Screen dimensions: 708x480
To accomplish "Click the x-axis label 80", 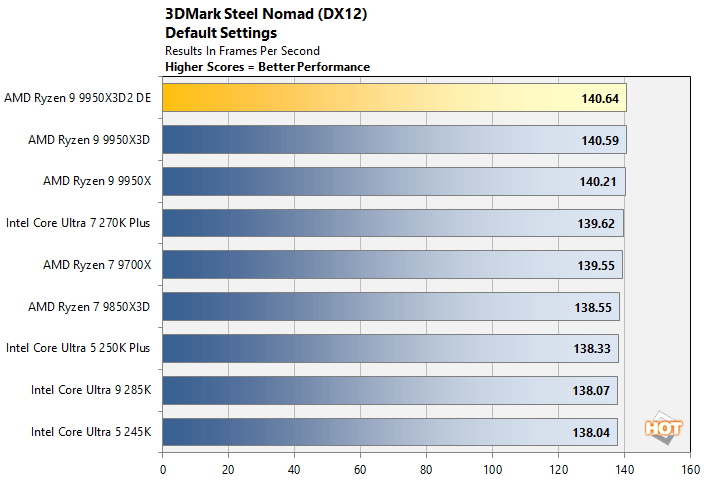I will [426, 470].
